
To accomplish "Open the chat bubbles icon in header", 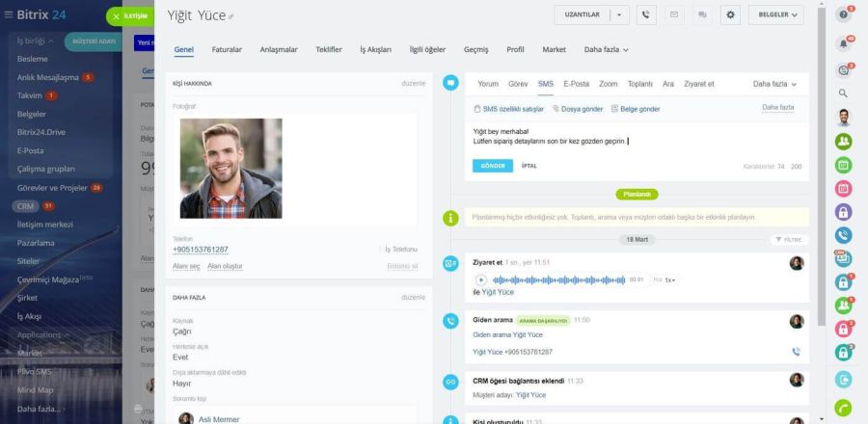I will (x=702, y=14).
